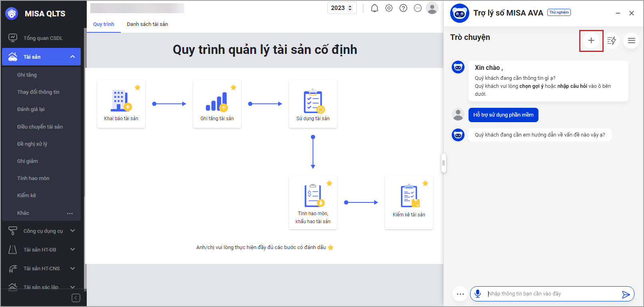644x307 pixels.
Task: Click the assistant panel resize handle
Action: pos(443,163)
